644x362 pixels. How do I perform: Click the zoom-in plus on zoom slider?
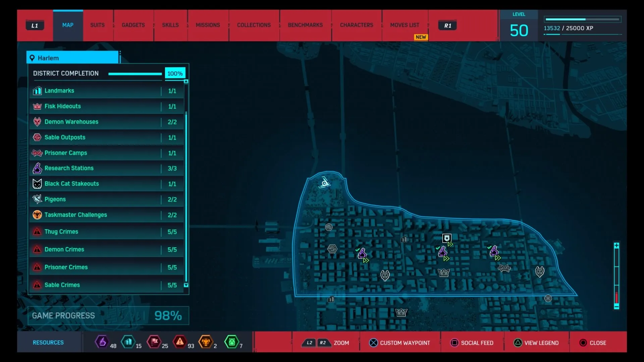pyautogui.click(x=616, y=246)
